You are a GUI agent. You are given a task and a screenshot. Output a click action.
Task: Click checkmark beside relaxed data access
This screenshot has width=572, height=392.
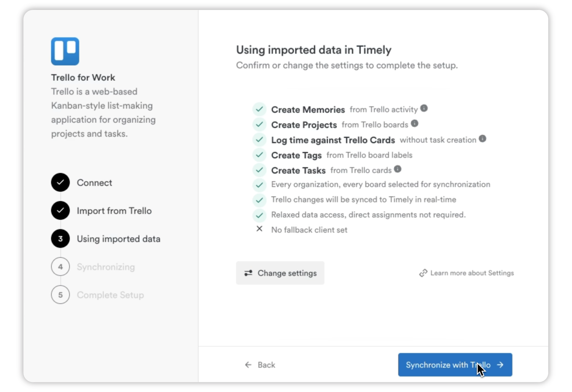pyautogui.click(x=259, y=215)
